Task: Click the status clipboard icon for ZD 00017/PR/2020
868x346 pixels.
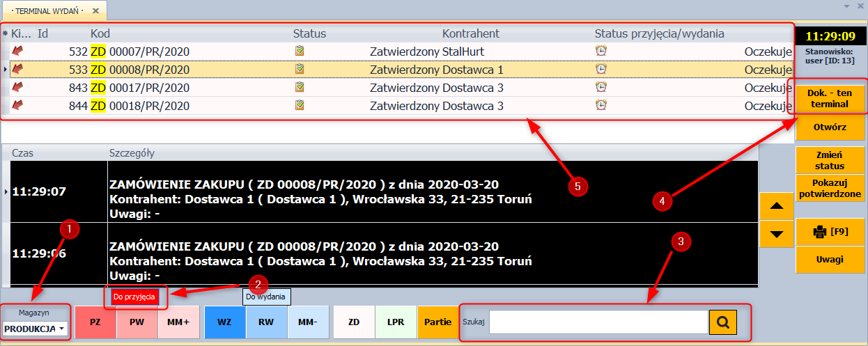Action: pos(300,86)
